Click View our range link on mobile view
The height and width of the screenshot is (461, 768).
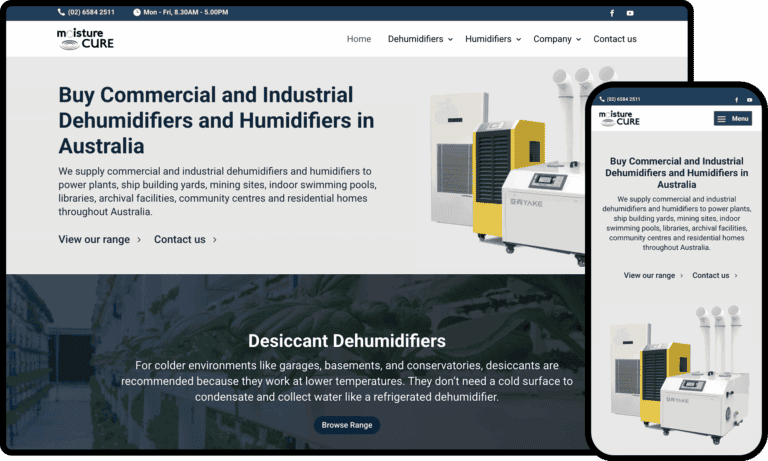(649, 275)
